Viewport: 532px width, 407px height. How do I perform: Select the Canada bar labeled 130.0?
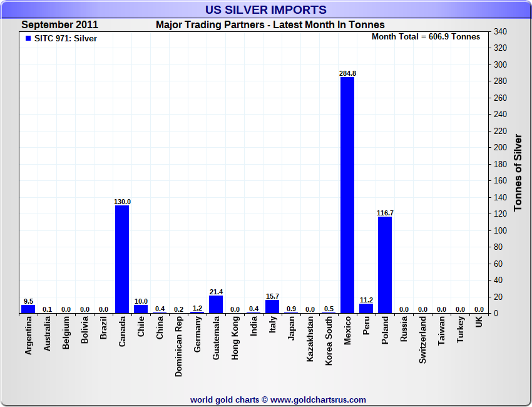pyautogui.click(x=122, y=259)
